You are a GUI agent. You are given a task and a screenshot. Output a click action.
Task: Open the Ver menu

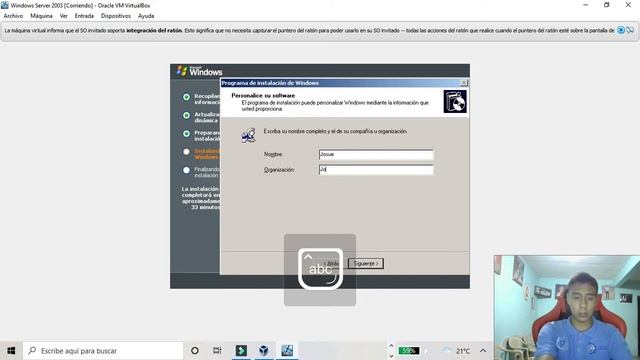click(64, 16)
